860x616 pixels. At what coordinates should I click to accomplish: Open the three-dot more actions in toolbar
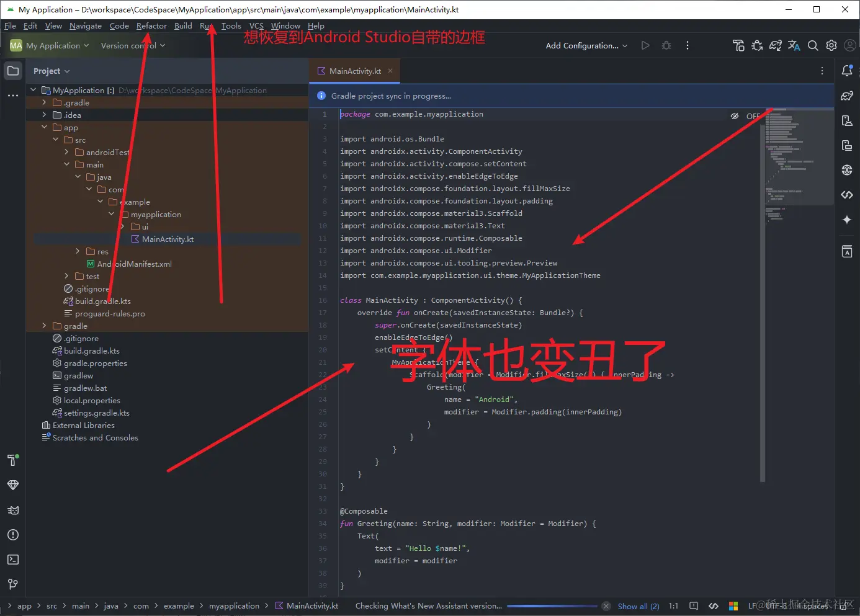point(688,45)
